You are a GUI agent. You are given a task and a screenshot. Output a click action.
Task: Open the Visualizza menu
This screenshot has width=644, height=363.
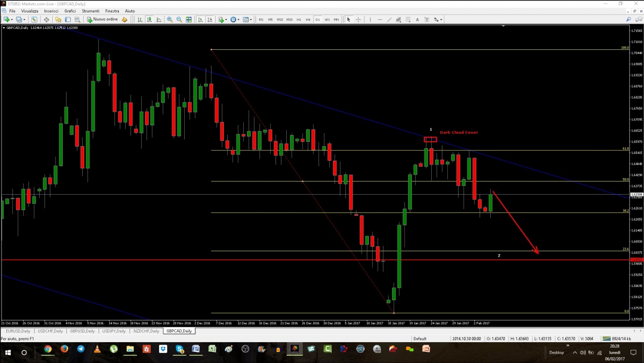pyautogui.click(x=29, y=11)
